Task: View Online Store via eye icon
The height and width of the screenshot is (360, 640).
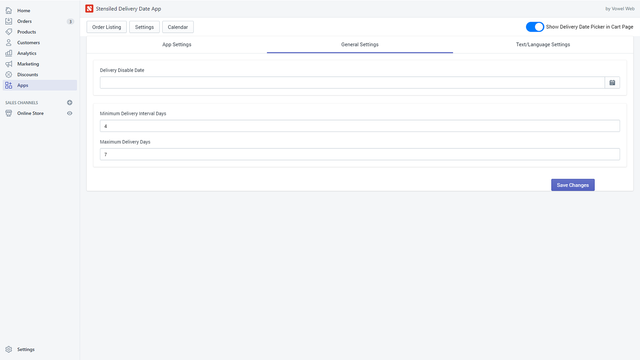Action: tap(69, 113)
